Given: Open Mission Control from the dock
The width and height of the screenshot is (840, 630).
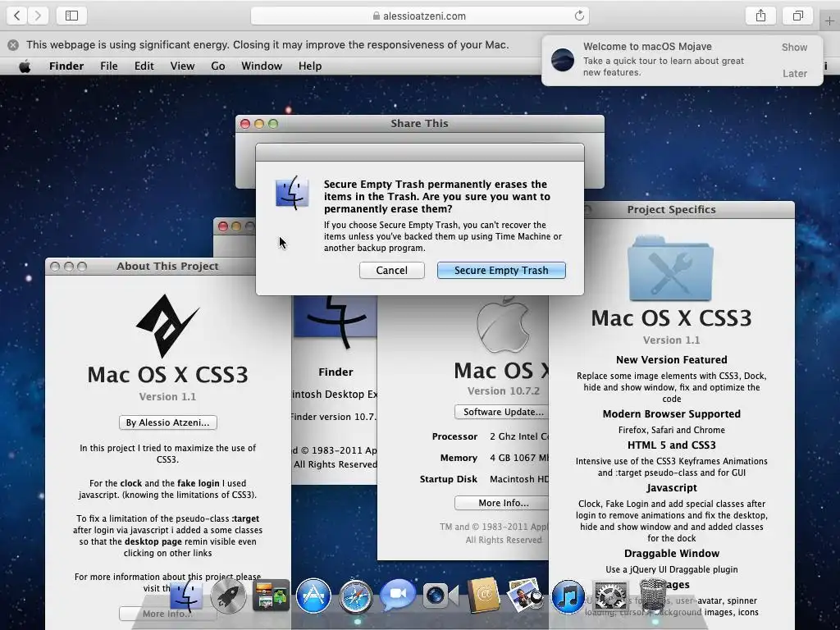Looking at the screenshot, I should [271, 596].
